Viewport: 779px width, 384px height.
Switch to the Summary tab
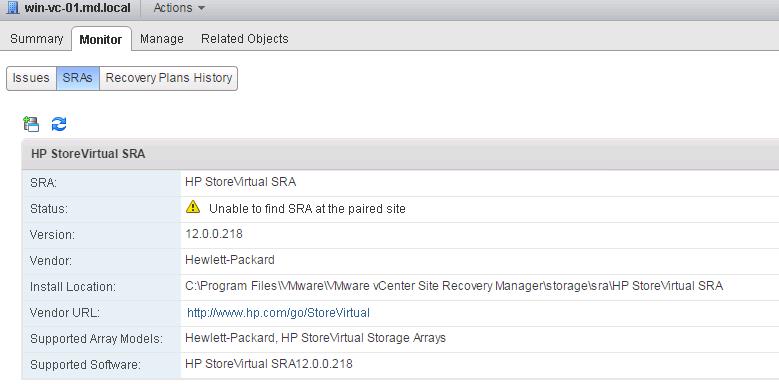pos(36,39)
